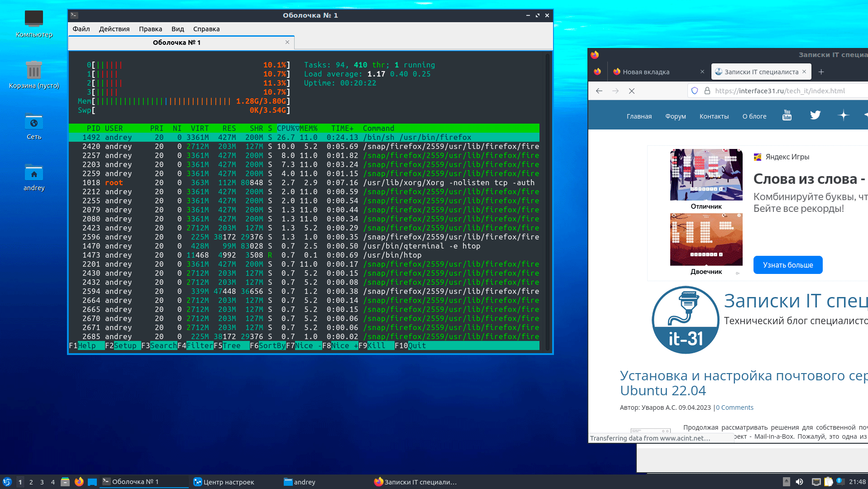
Task: Click the volume speaker tray icon
Action: (x=800, y=482)
